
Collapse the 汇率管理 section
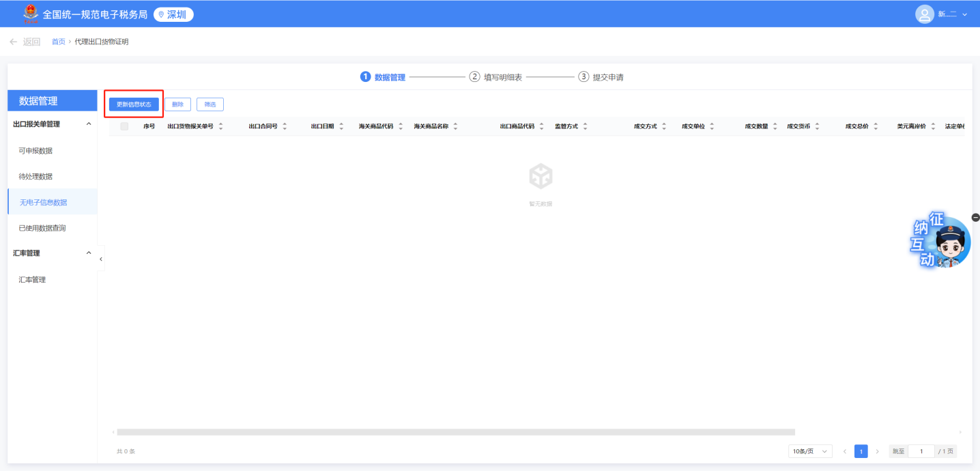point(88,253)
